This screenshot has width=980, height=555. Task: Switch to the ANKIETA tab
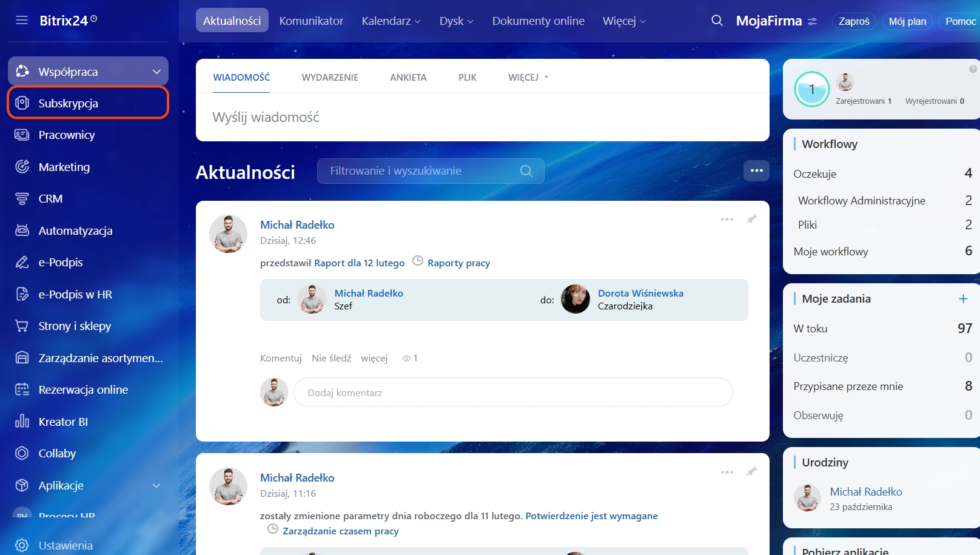click(408, 77)
